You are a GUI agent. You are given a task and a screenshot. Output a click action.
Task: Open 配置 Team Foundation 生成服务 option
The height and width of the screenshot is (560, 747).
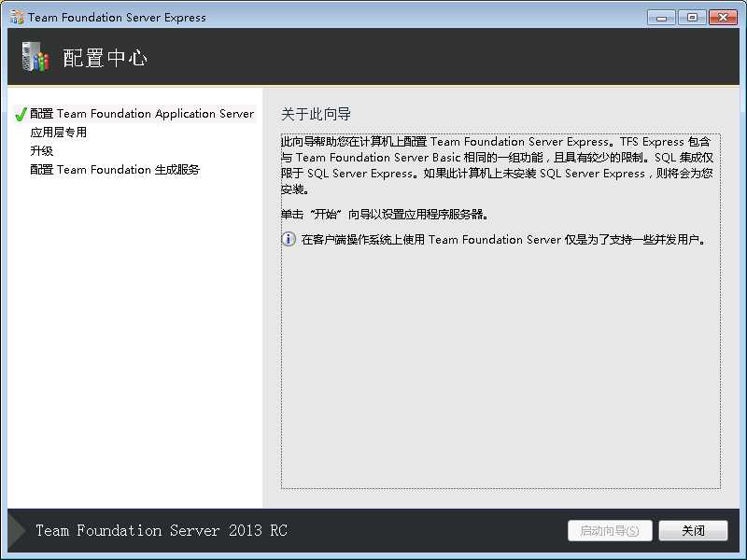(115, 170)
